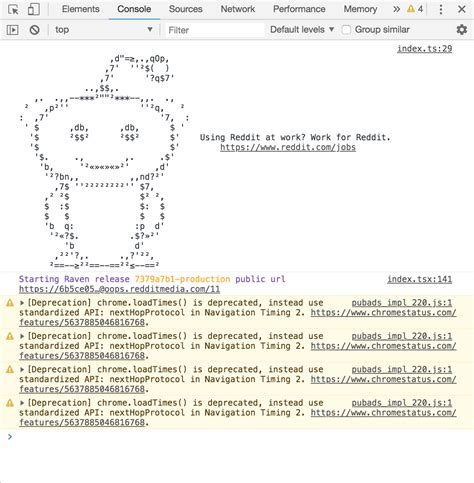Image resolution: width=474 pixels, height=483 pixels.
Task: Show the console sidebar panel icon
Action: coord(12,30)
